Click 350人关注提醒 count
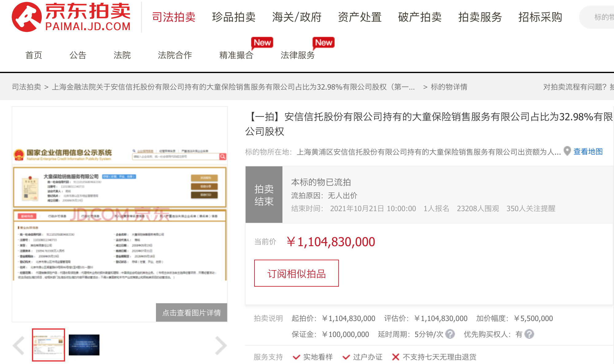The height and width of the screenshot is (364, 614). click(x=531, y=209)
